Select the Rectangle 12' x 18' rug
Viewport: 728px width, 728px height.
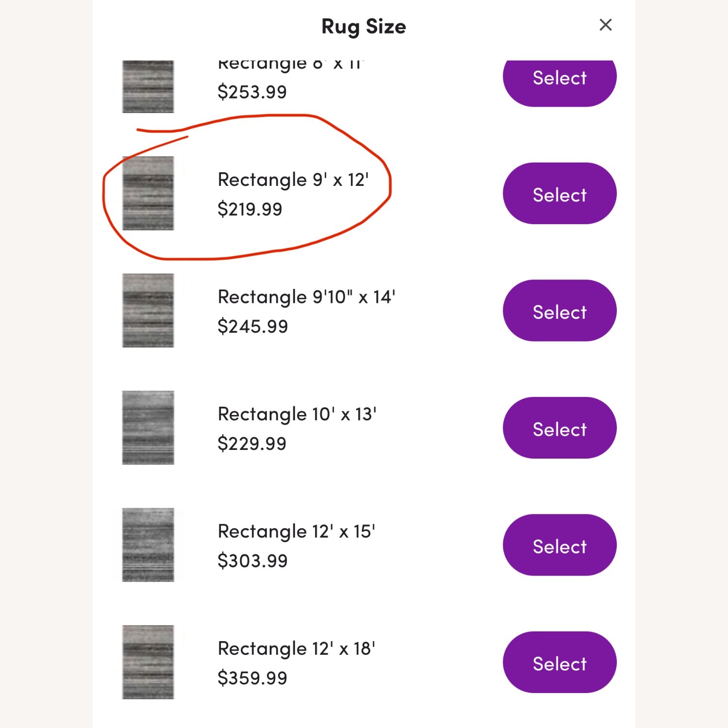coord(559,662)
